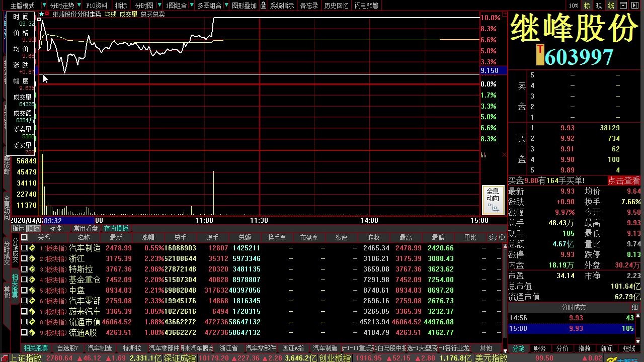Check the box for the 中盘 row
This screenshot has height=362, width=644.
point(24,290)
